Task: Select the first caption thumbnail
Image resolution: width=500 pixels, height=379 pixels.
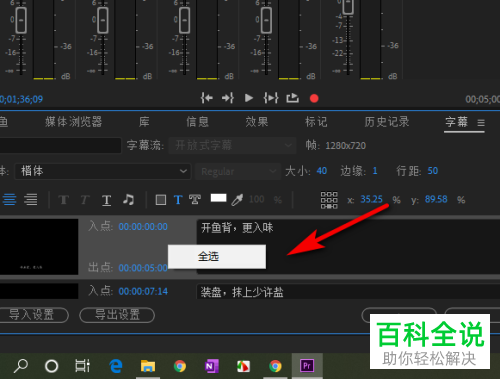Action: coord(39,247)
